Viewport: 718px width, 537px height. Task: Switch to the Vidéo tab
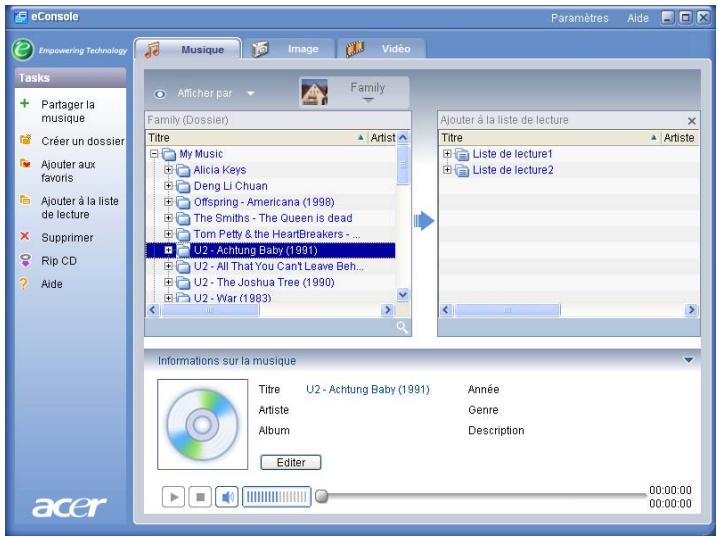tap(382, 49)
